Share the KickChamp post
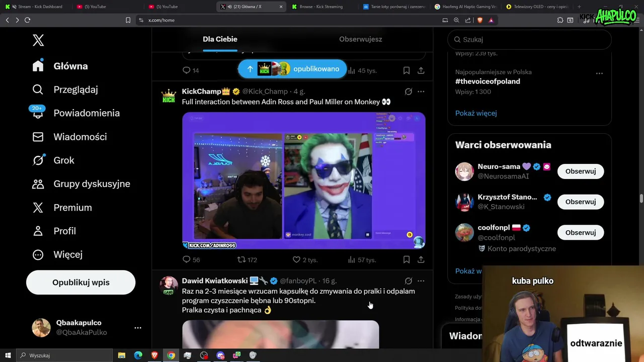Viewport: 644px width, 362px height. pyautogui.click(x=421, y=260)
